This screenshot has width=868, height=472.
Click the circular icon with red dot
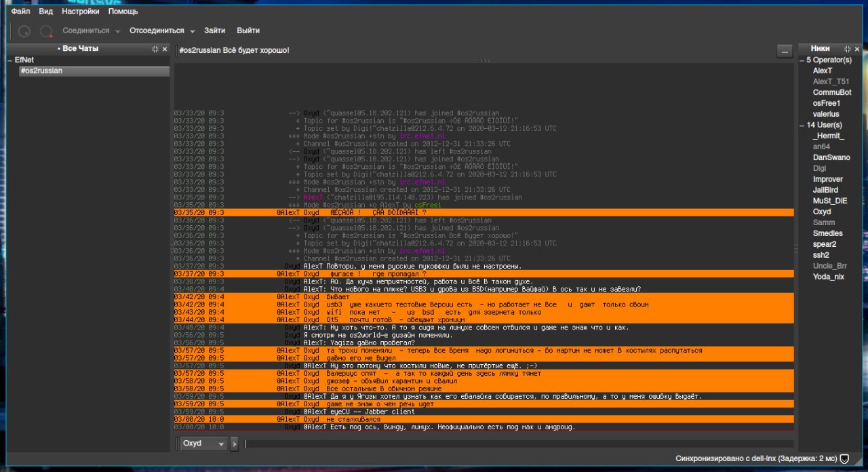click(x=46, y=31)
